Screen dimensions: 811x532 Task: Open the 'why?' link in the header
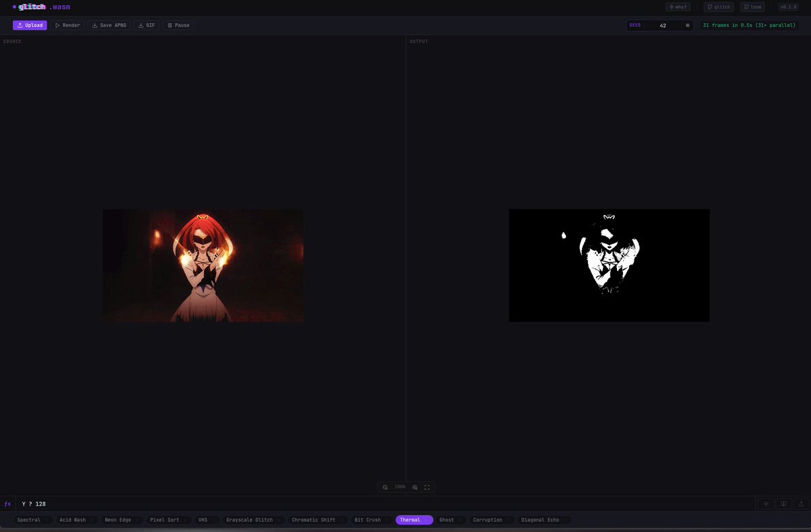(678, 7)
